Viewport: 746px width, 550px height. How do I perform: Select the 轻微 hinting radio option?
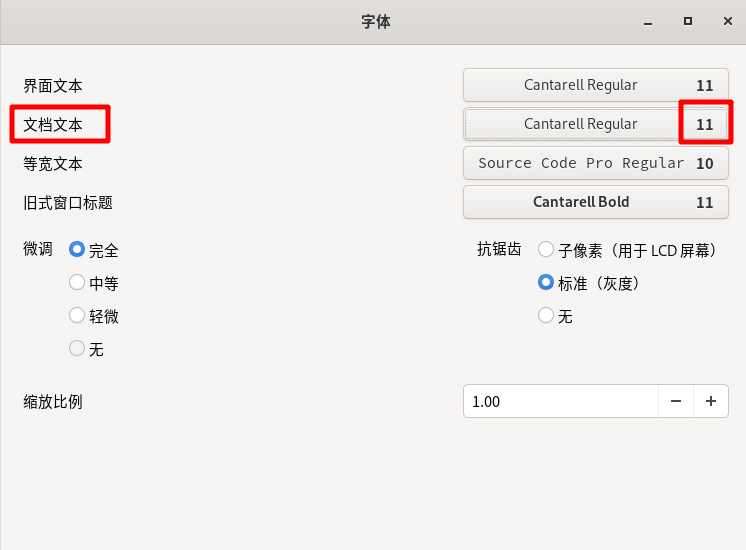pyautogui.click(x=77, y=316)
